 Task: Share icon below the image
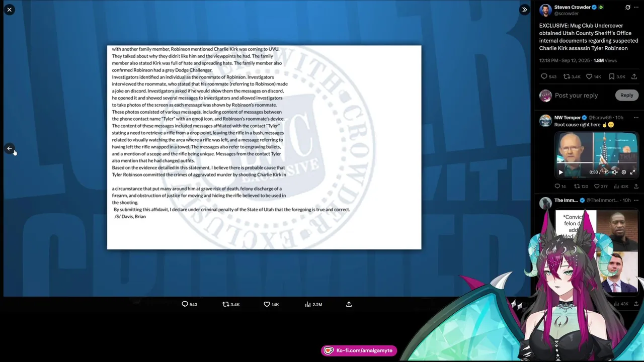(349, 304)
